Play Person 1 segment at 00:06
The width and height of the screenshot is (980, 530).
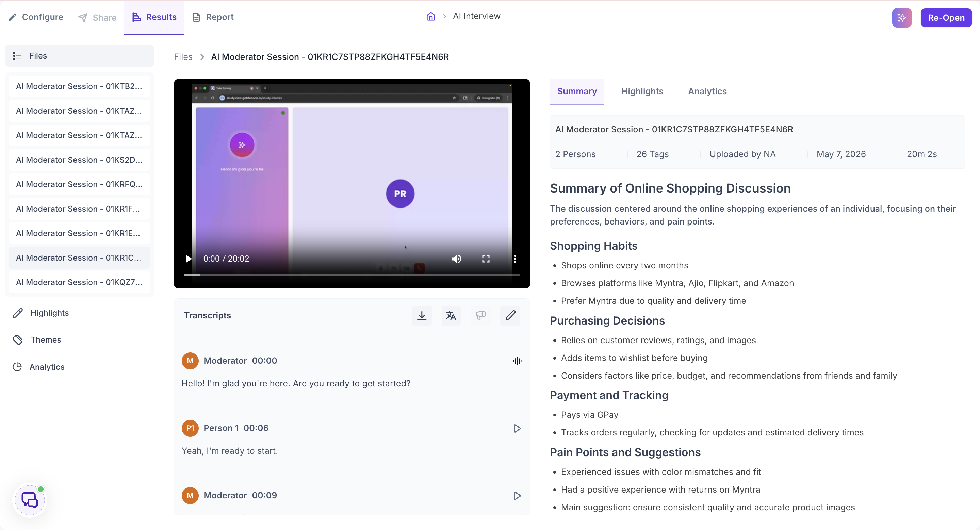click(x=517, y=429)
